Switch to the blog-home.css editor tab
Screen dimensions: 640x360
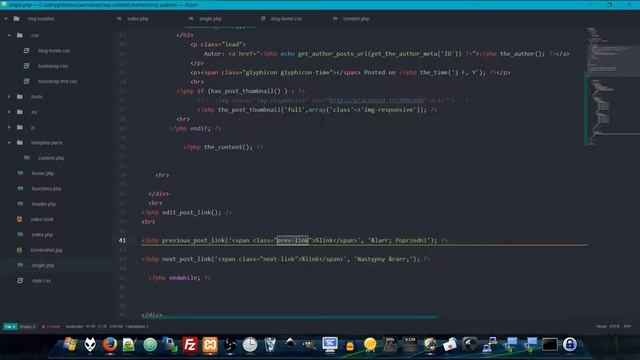[286, 19]
